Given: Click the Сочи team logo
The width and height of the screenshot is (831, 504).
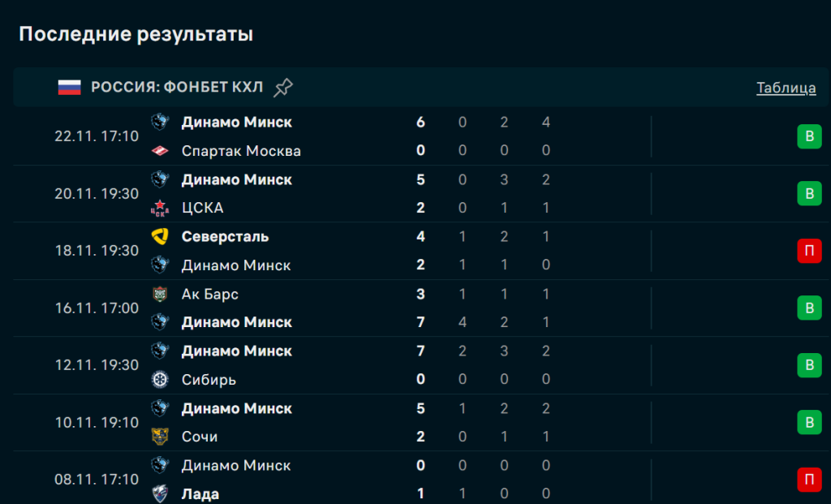Looking at the screenshot, I should click(160, 437).
